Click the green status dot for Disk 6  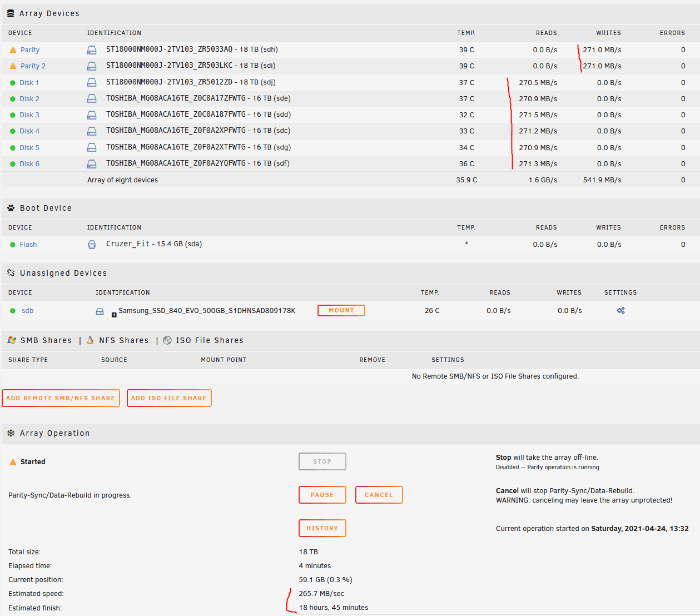coord(13,164)
